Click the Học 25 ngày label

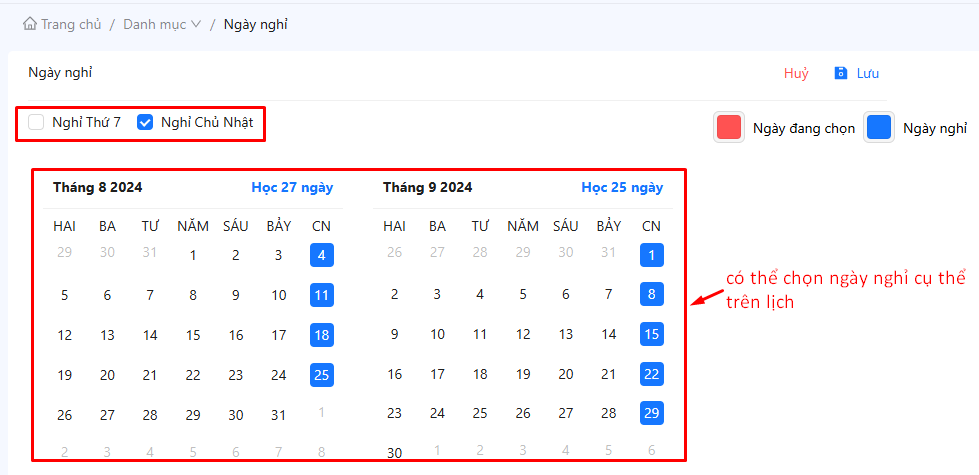[x=622, y=187]
